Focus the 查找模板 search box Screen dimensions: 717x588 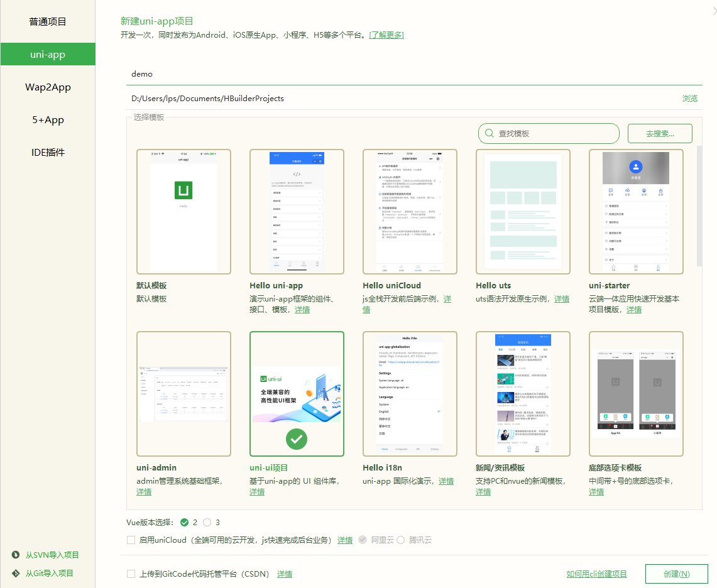(549, 134)
